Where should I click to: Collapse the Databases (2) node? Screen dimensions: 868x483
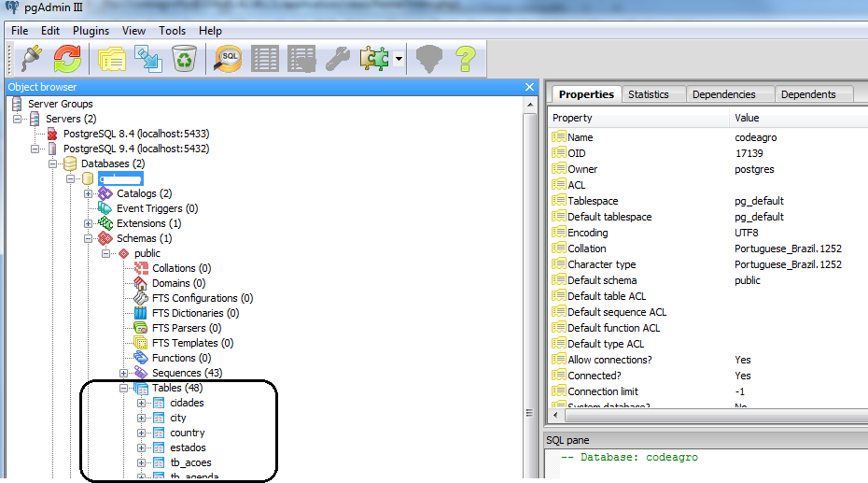(x=52, y=163)
